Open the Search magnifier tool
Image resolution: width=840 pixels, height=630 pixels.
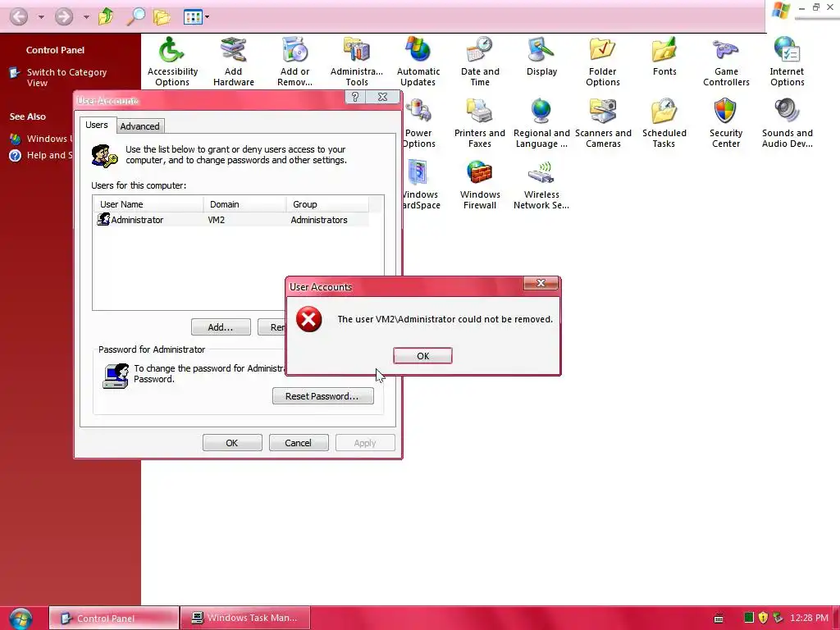135,16
